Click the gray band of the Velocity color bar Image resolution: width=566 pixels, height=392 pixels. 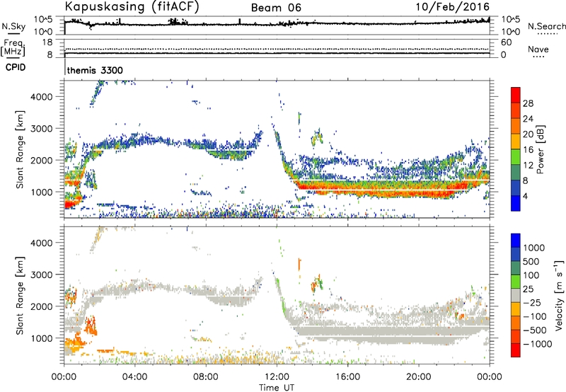(516, 296)
